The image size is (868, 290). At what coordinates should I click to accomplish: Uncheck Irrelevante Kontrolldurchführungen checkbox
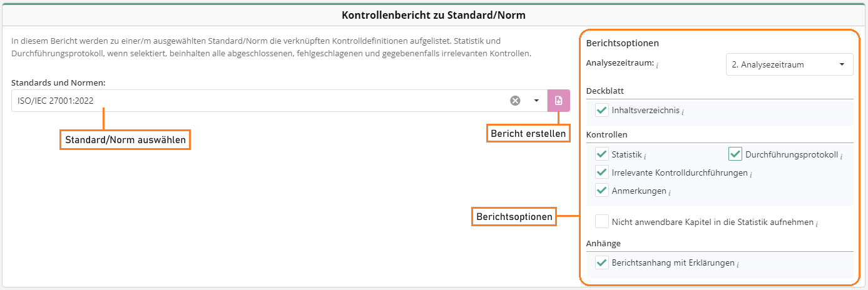coord(602,172)
